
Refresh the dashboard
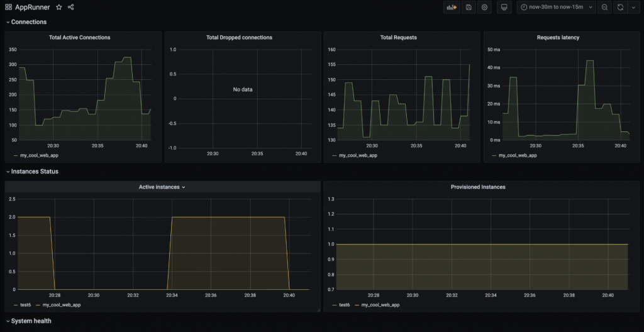click(620, 7)
